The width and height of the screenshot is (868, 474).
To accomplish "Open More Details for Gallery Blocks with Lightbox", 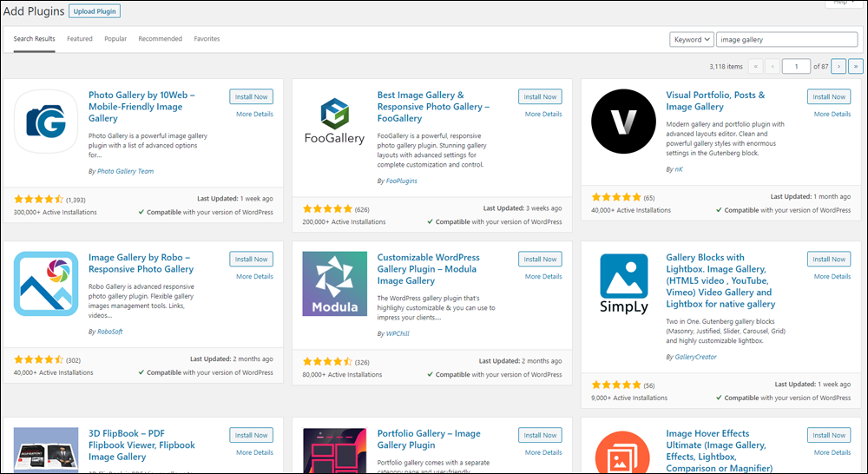I will 832,276.
